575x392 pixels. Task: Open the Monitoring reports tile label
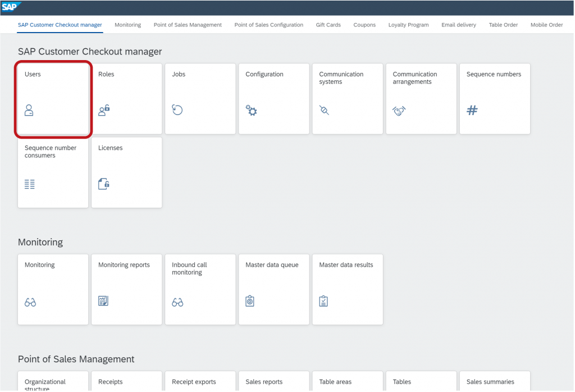(x=124, y=265)
